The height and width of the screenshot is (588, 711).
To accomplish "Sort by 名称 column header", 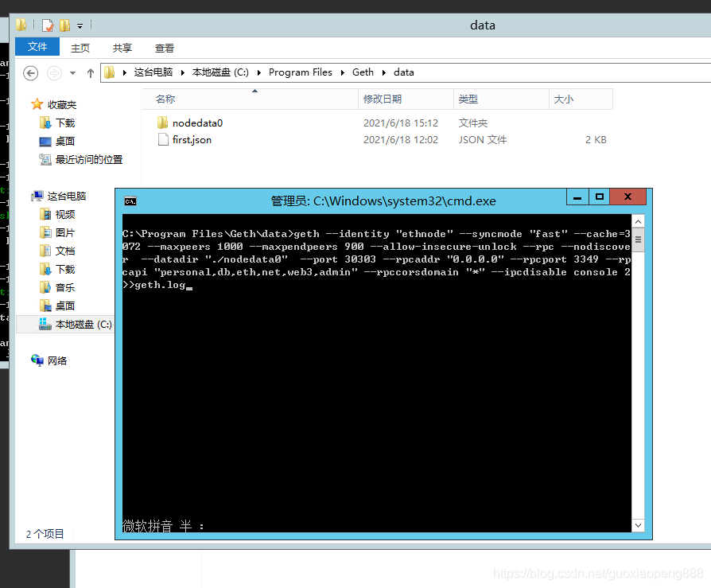I will 251,99.
